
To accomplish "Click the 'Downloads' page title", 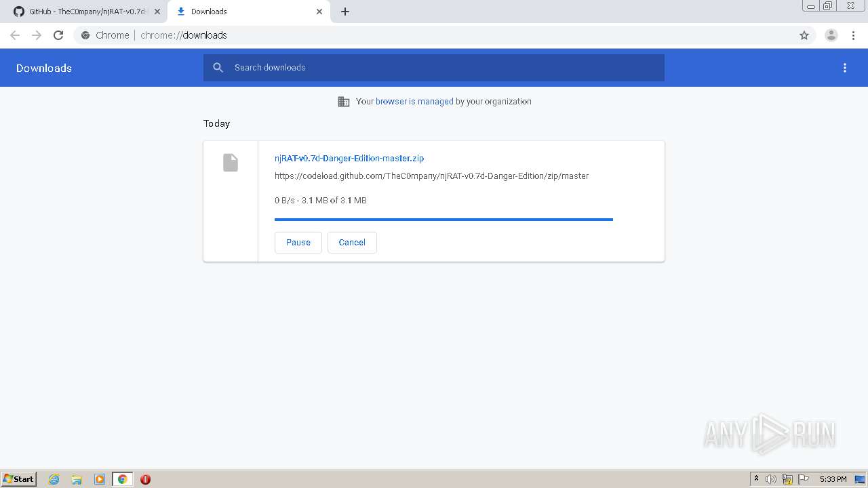I will coord(44,68).
